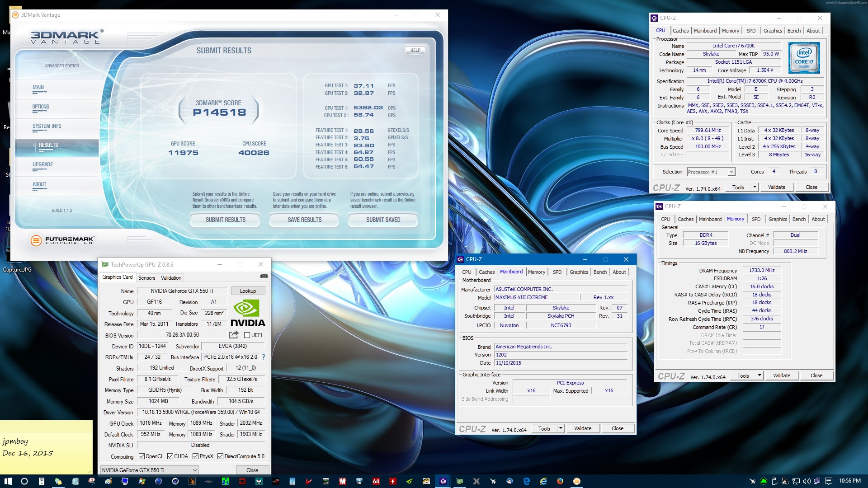Open the Calculator taskbar icon

[x=41, y=481]
